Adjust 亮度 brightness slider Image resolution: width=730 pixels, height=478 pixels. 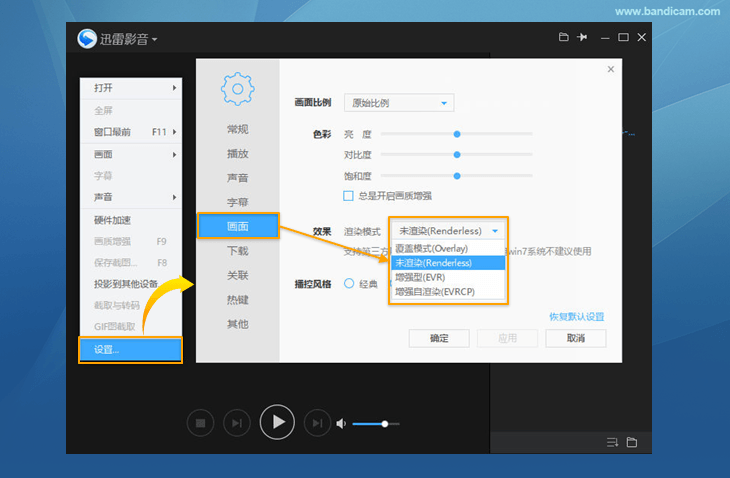coord(457,134)
